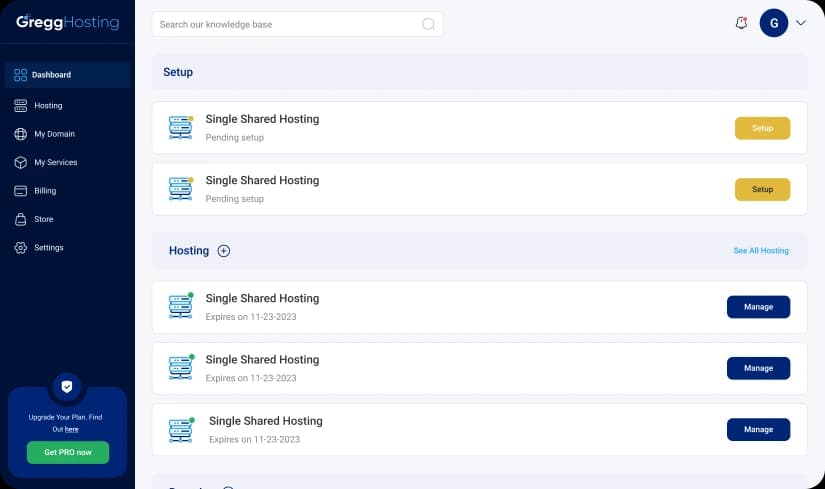Click the shield badge icon above upgrade card
Image resolution: width=825 pixels, height=489 pixels.
[x=67, y=387]
